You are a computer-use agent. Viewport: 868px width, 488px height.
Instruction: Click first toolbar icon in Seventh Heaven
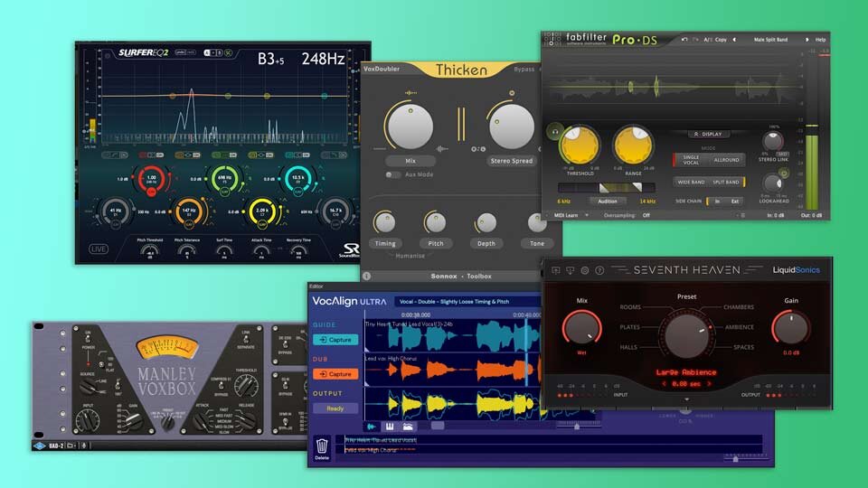point(555,270)
